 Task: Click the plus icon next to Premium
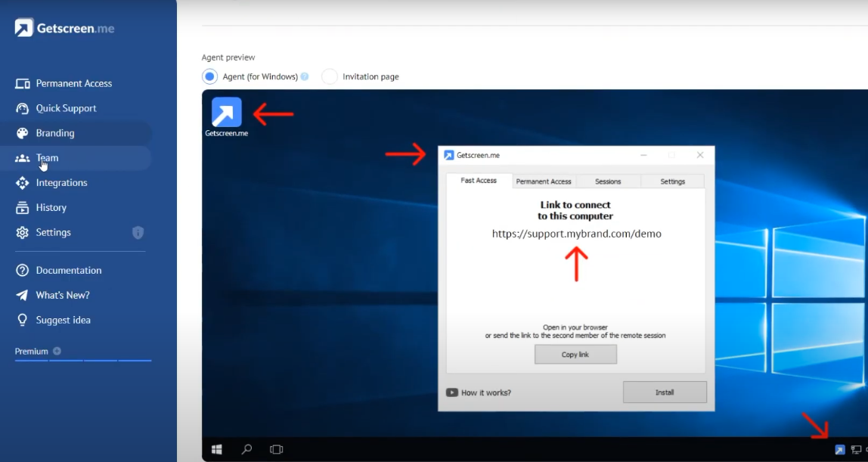(x=57, y=351)
